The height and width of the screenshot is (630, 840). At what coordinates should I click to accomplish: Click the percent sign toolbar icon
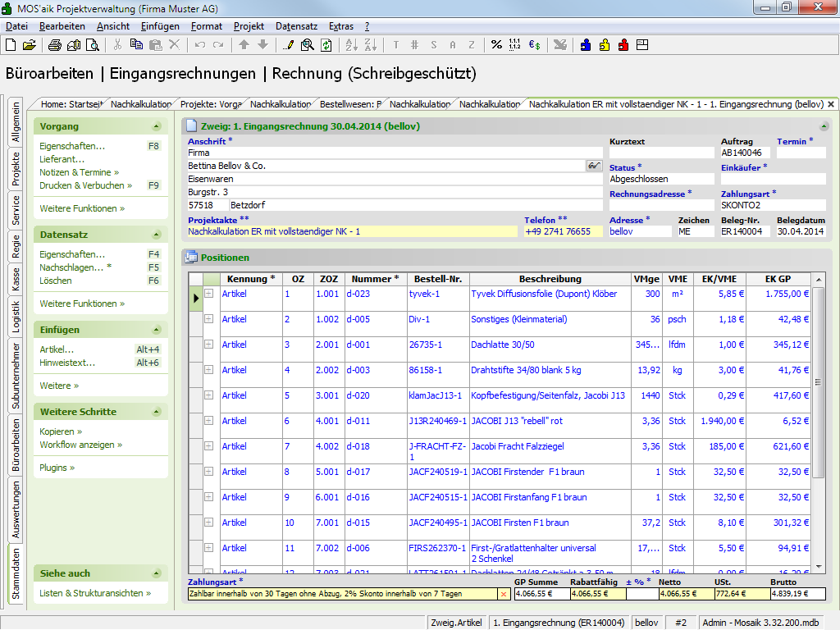496,45
